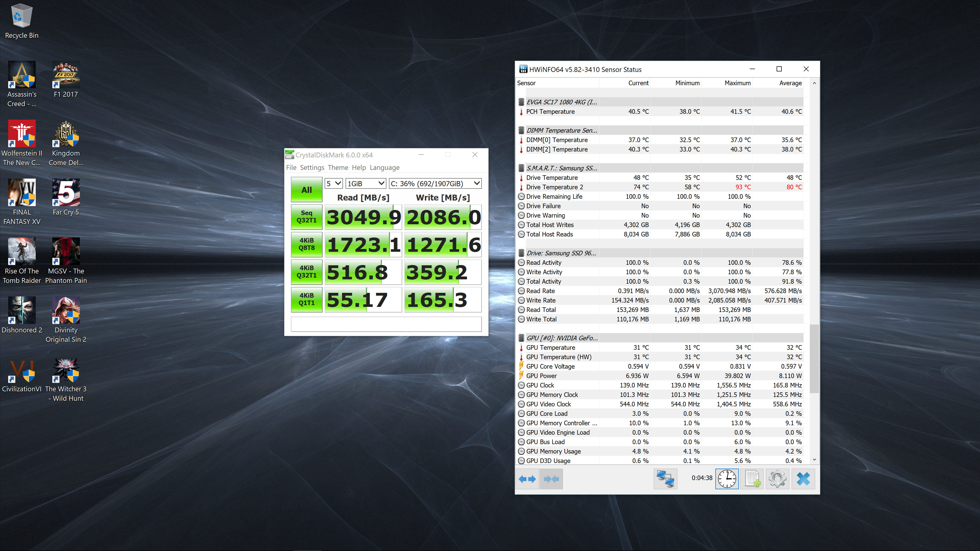This screenshot has width=980, height=551.
Task: Open CrystalDiskMark File menu
Action: coord(291,168)
